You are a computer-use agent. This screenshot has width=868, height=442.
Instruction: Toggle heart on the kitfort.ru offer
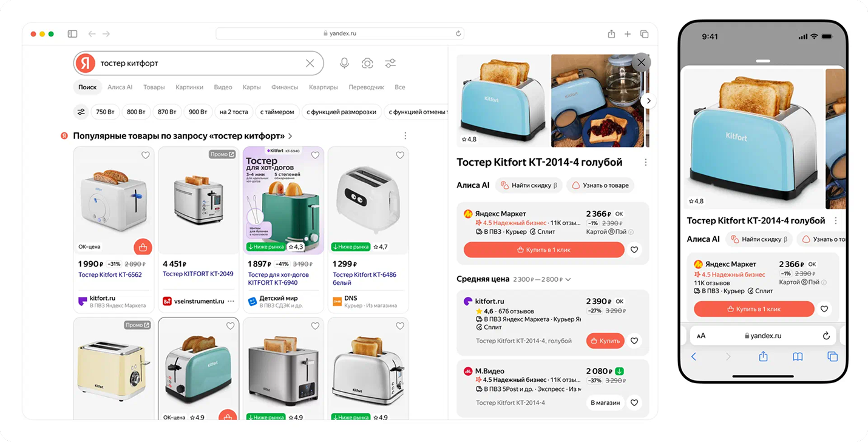pyautogui.click(x=634, y=341)
